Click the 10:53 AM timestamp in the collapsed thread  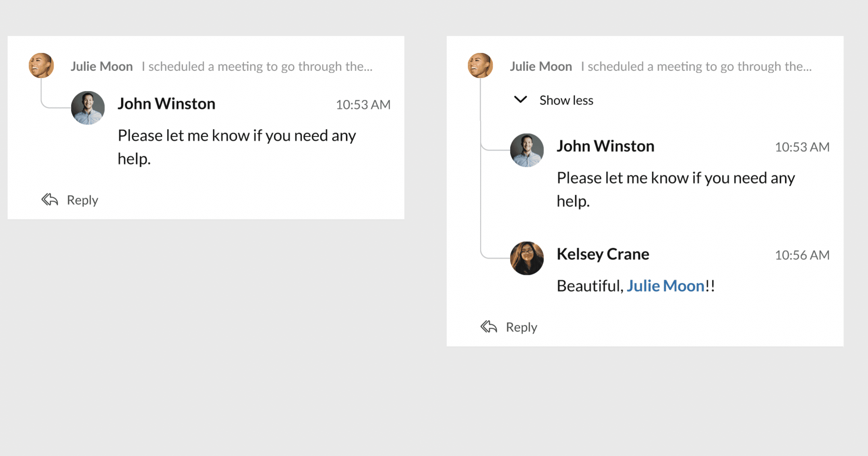pyautogui.click(x=363, y=105)
